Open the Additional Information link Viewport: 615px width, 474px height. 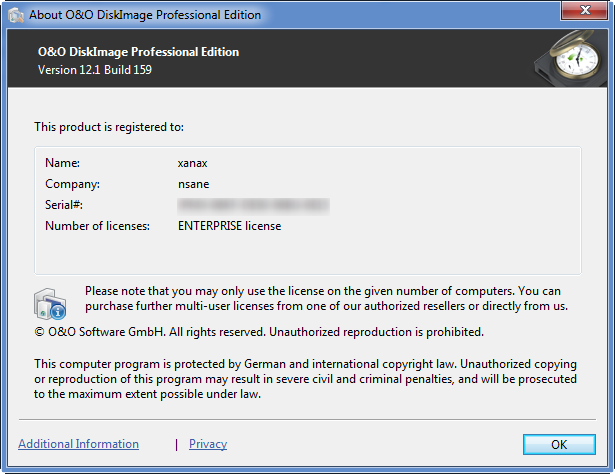(x=78, y=444)
